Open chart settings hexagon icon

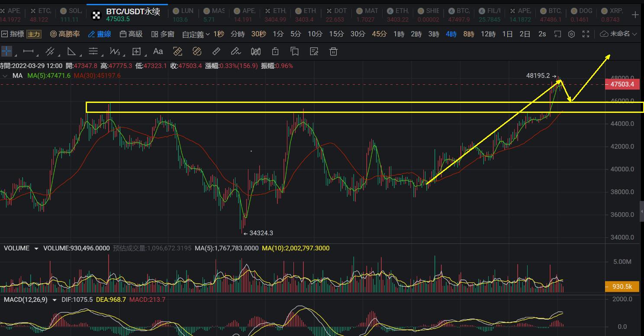click(x=571, y=34)
